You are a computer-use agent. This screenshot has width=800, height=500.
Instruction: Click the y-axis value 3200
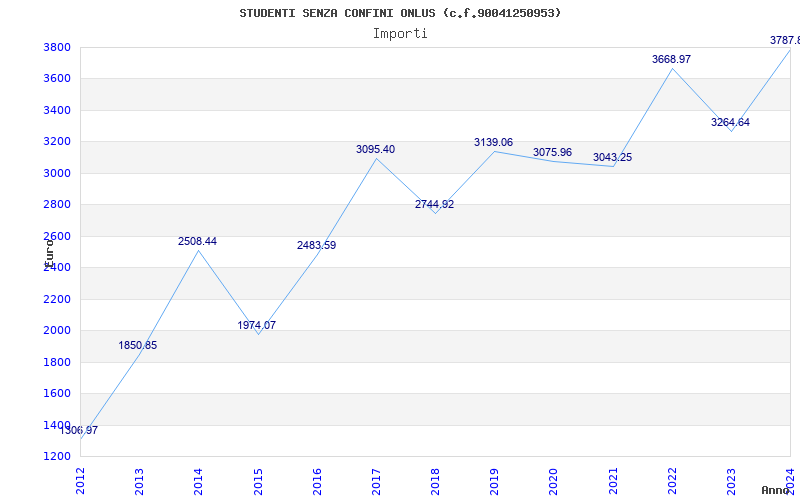(57, 141)
